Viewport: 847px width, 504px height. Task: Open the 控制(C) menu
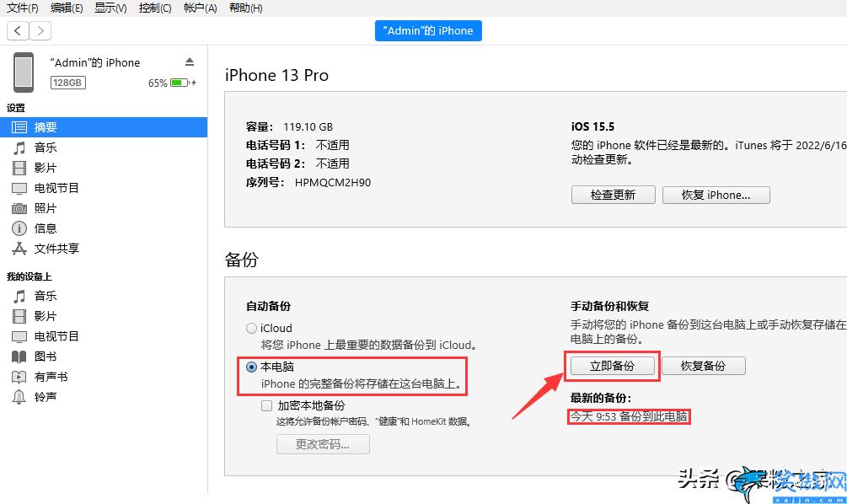coord(154,8)
